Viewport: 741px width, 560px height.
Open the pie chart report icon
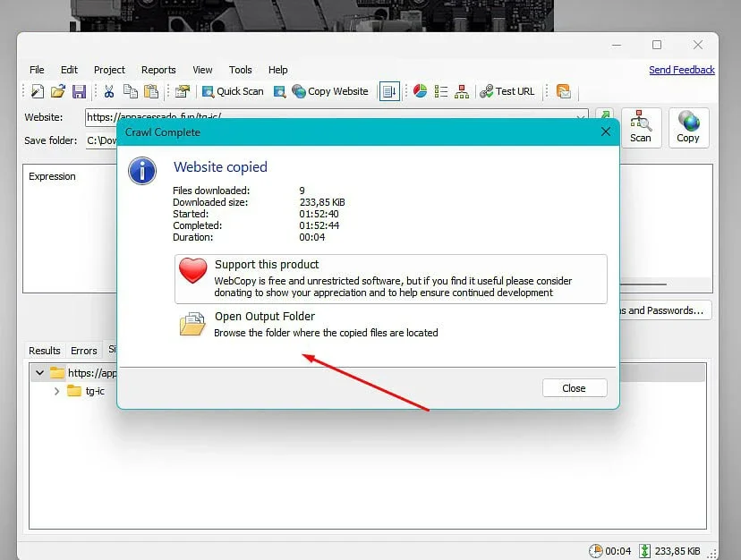[x=420, y=91]
